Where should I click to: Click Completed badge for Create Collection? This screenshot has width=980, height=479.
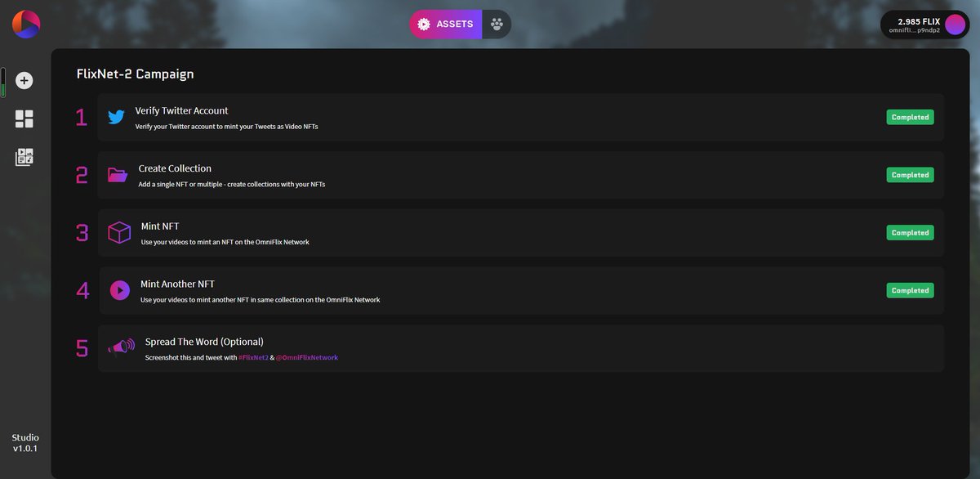[x=911, y=175]
